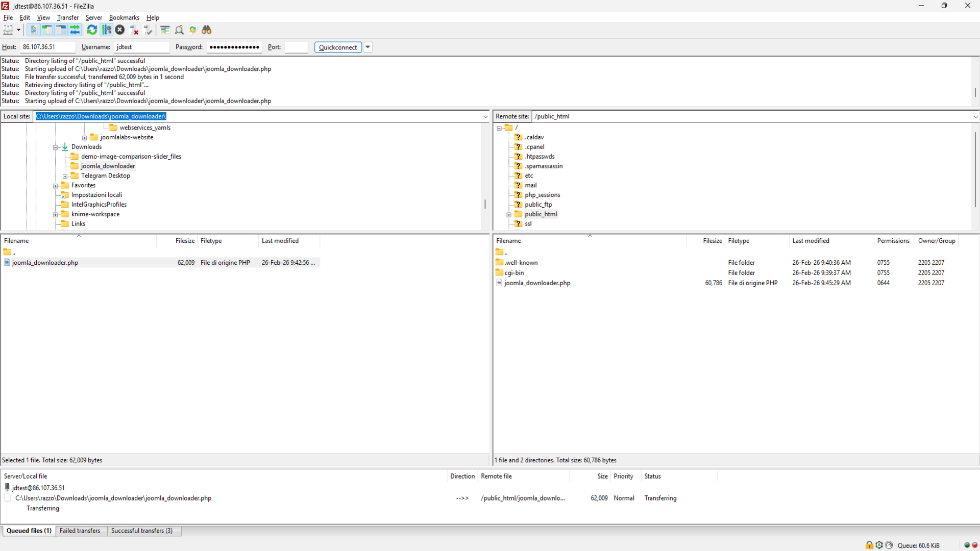This screenshot has width=980, height=551.
Task: Click the disconnect from server icon
Action: (x=134, y=30)
